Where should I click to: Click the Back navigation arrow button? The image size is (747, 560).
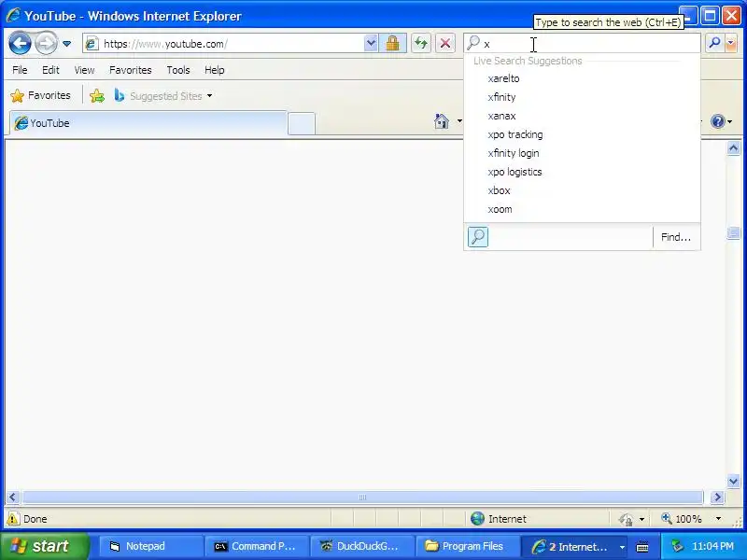tap(20, 44)
